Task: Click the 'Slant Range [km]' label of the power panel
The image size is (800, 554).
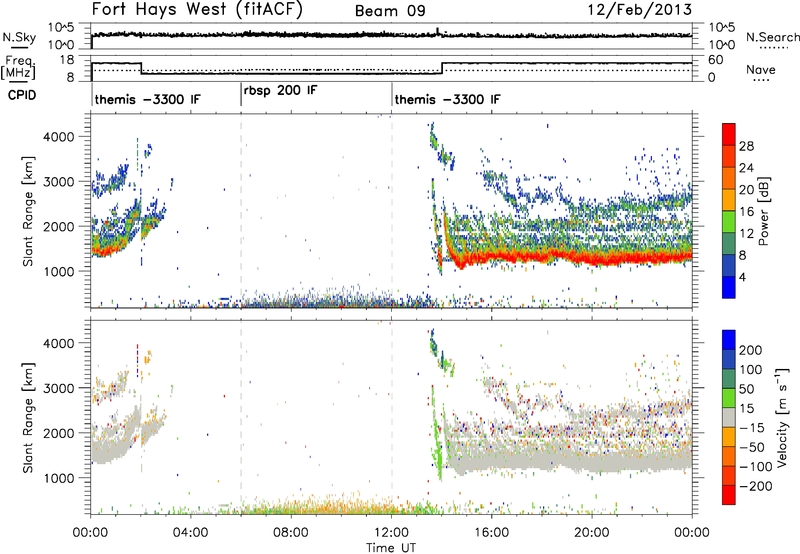Action: pyautogui.click(x=28, y=211)
